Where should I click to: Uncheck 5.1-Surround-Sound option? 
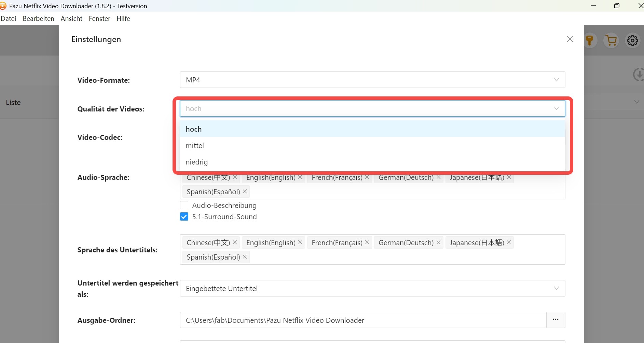pos(184,217)
